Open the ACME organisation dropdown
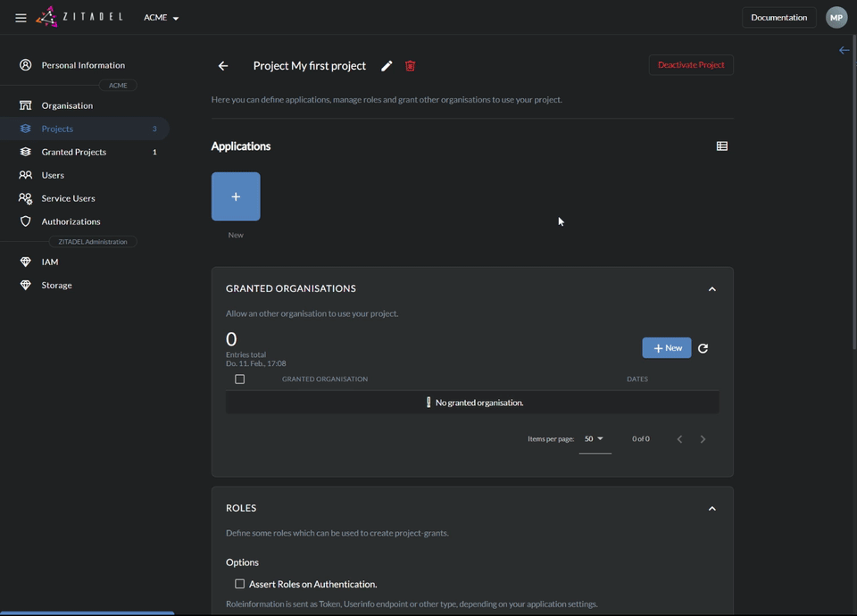Screen dimensions: 857x616 (162, 18)
